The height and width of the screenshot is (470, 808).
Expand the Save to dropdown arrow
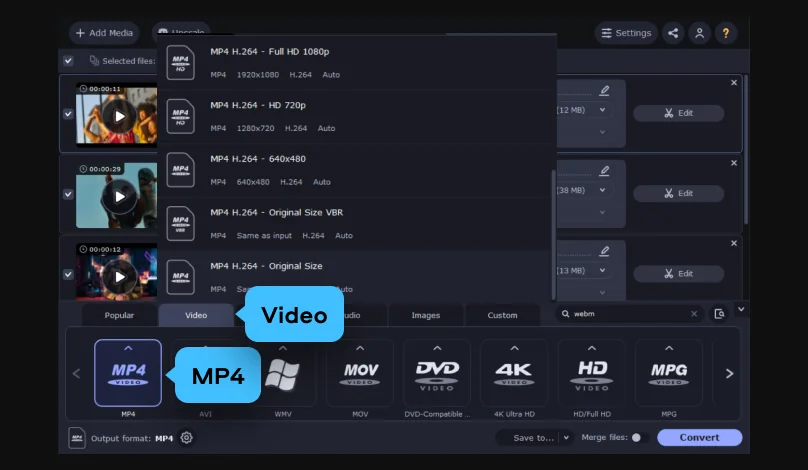coord(566,438)
